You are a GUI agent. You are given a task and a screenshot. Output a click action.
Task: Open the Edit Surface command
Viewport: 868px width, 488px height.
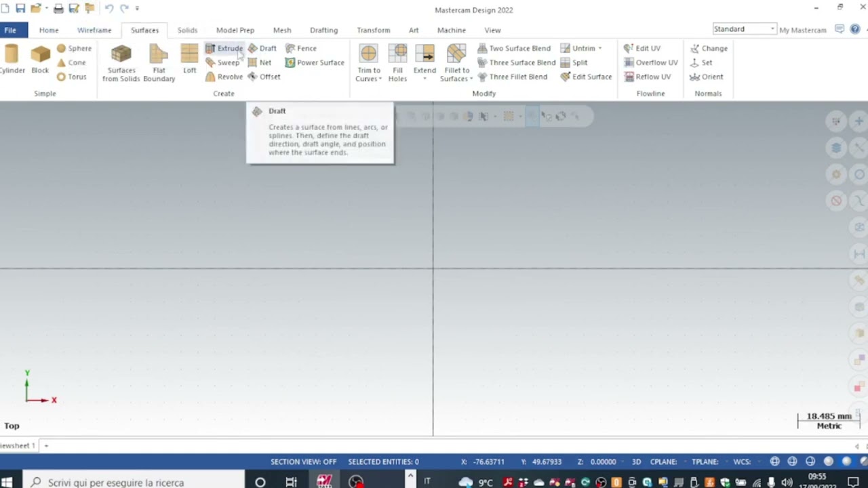pyautogui.click(x=586, y=77)
